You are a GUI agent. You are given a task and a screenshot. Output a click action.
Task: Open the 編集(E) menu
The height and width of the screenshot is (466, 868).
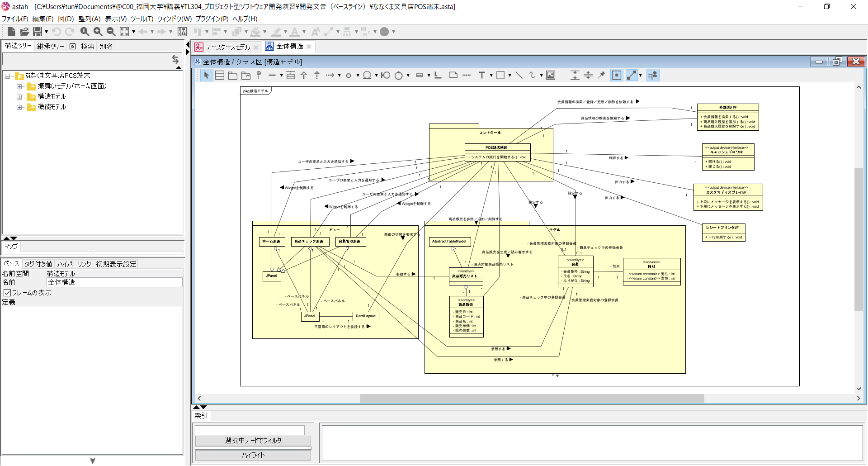[x=43, y=19]
